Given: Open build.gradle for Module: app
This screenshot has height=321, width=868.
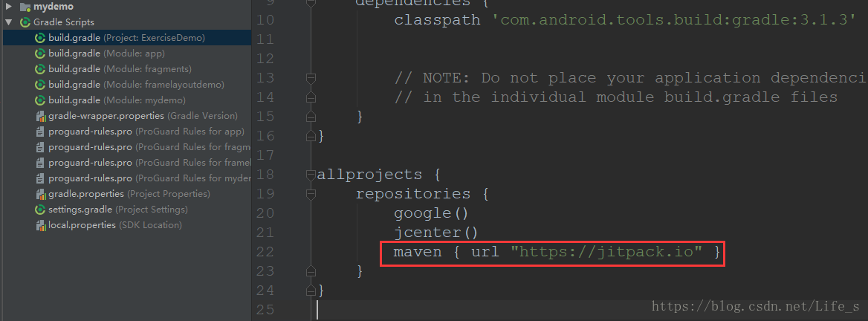Looking at the screenshot, I should 106,53.
